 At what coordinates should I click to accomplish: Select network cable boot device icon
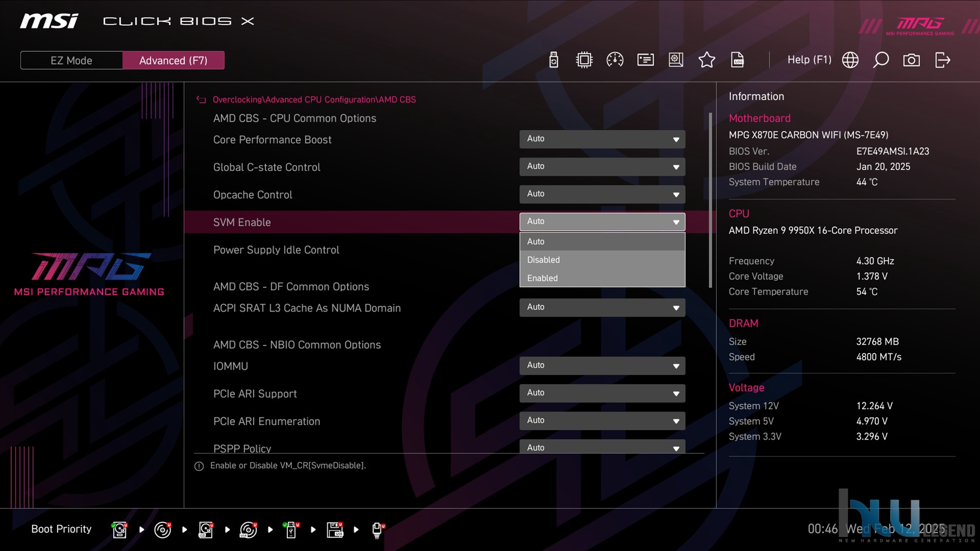click(378, 529)
